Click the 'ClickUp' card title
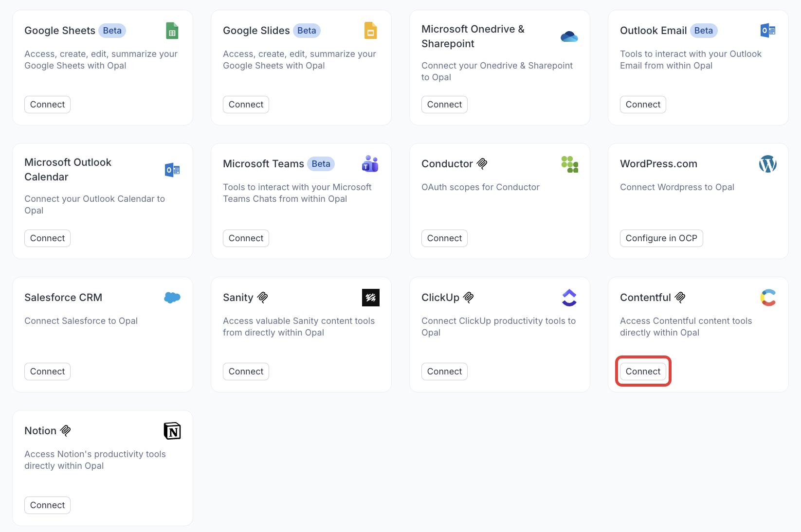The image size is (801, 532). [440, 298]
